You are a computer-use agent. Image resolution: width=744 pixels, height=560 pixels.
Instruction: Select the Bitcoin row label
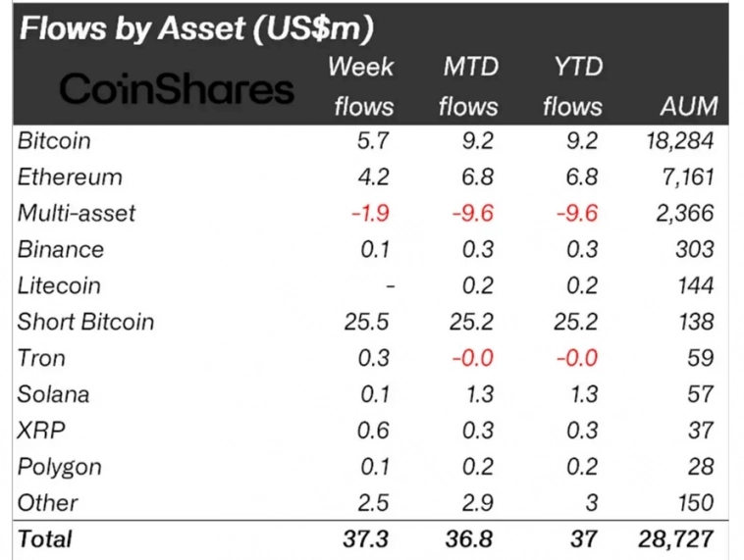click(x=54, y=140)
